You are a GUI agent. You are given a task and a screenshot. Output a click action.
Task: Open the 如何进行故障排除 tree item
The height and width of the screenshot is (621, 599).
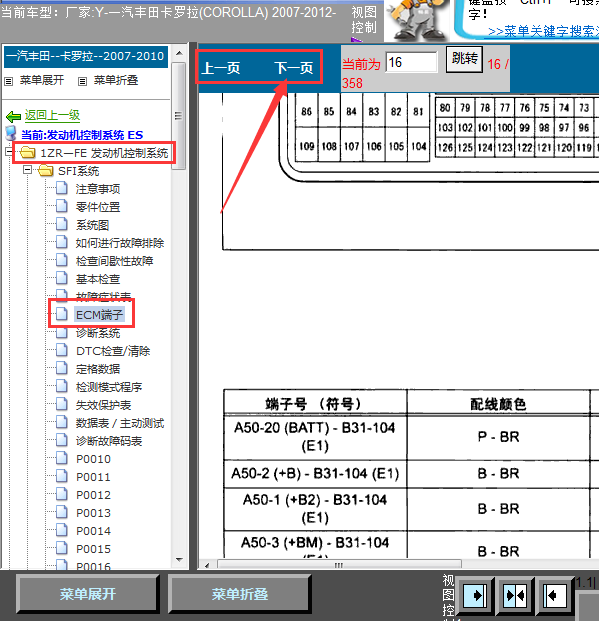pos(120,243)
